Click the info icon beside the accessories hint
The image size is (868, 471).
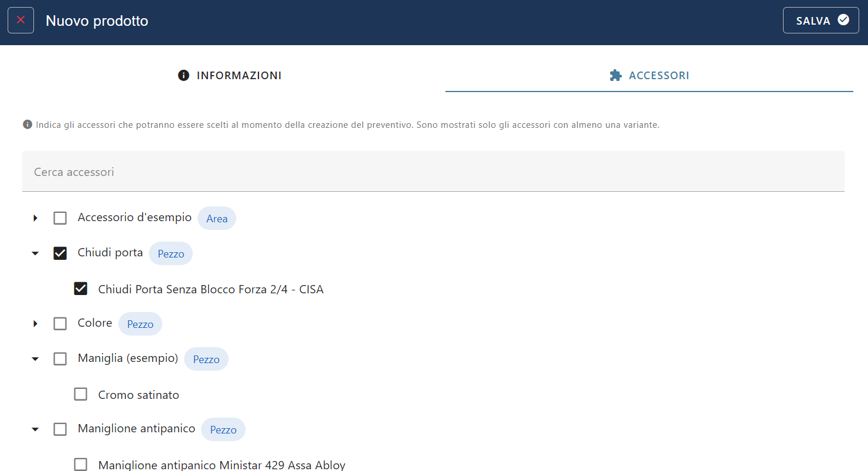coord(27,125)
